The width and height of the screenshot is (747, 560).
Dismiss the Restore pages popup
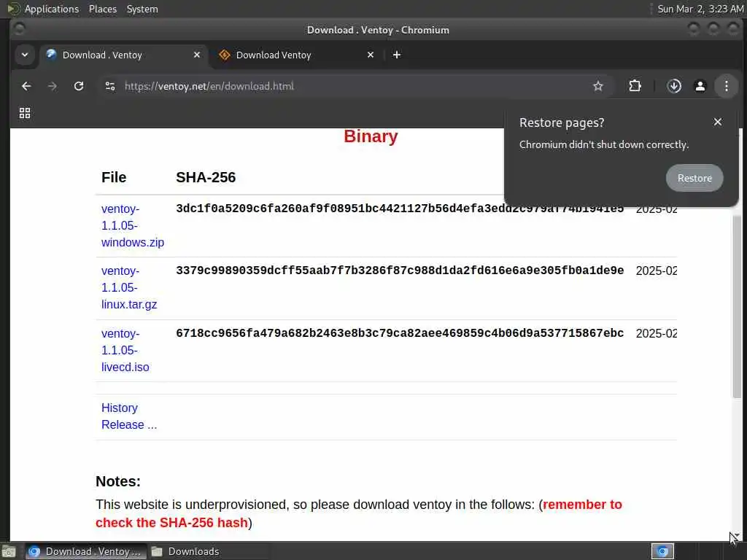(x=718, y=122)
